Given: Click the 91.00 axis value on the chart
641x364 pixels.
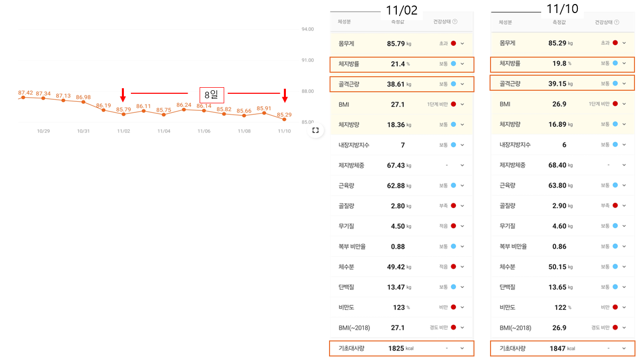Looking at the screenshot, I should (307, 61).
